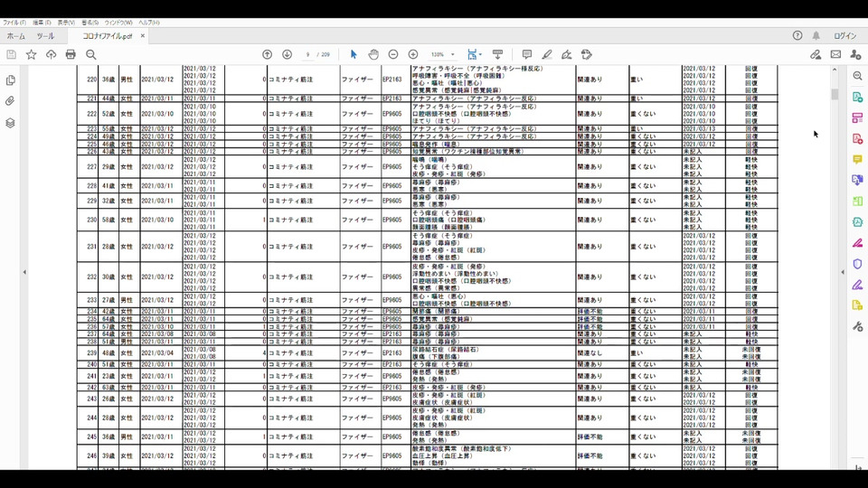
Task: Click the ログイン sign-in link
Action: 844,35
